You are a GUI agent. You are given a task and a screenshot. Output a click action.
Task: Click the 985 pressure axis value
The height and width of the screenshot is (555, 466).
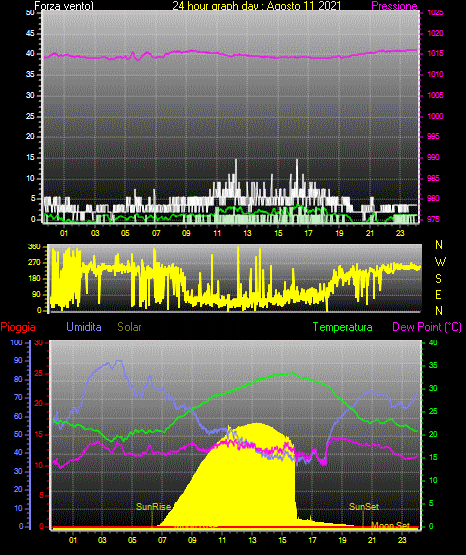(433, 178)
